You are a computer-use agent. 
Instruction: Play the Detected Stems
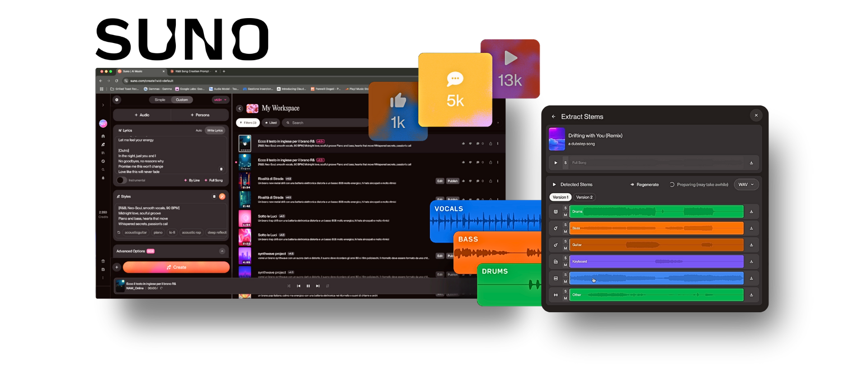coord(554,185)
